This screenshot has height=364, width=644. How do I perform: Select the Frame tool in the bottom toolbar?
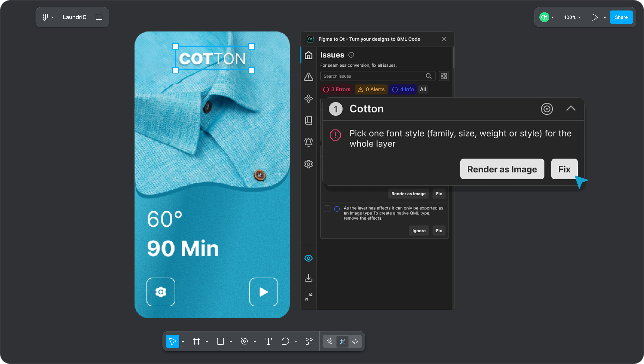coord(197,341)
